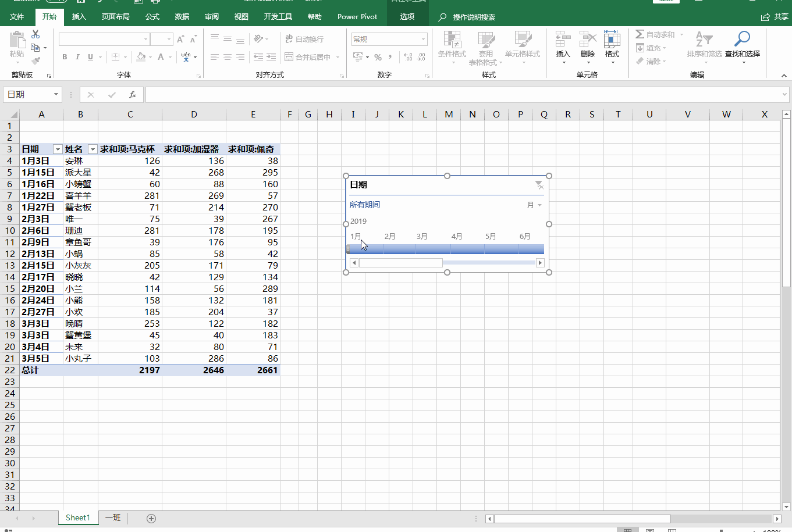This screenshot has height=532, width=792.
Task: Click the Sort and Filter icon
Action: (704, 40)
